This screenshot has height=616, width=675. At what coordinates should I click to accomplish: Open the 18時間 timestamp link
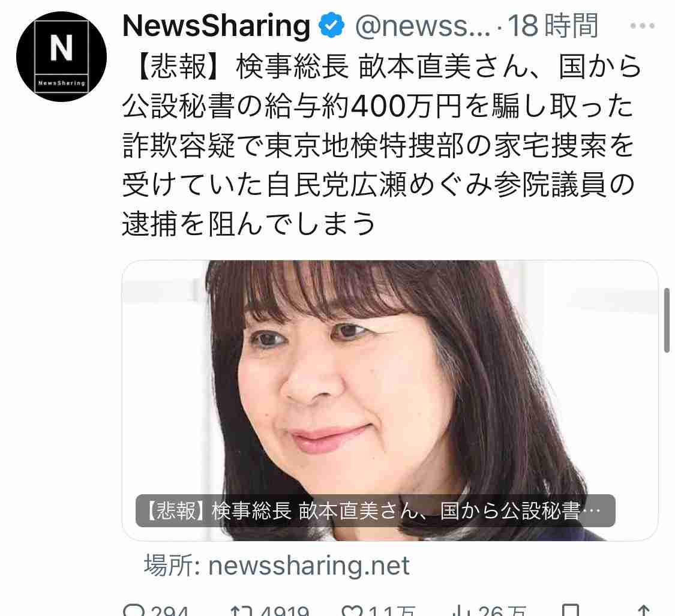click(553, 25)
